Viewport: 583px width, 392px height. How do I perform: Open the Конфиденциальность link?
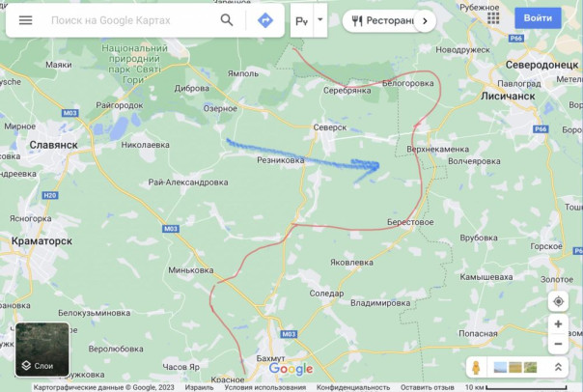coord(353,387)
